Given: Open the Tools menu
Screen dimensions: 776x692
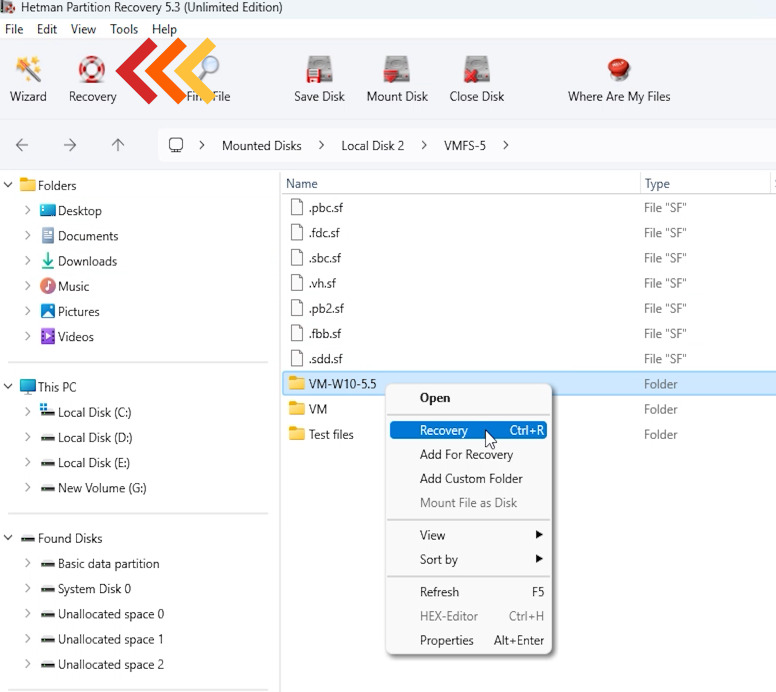Looking at the screenshot, I should (x=124, y=29).
